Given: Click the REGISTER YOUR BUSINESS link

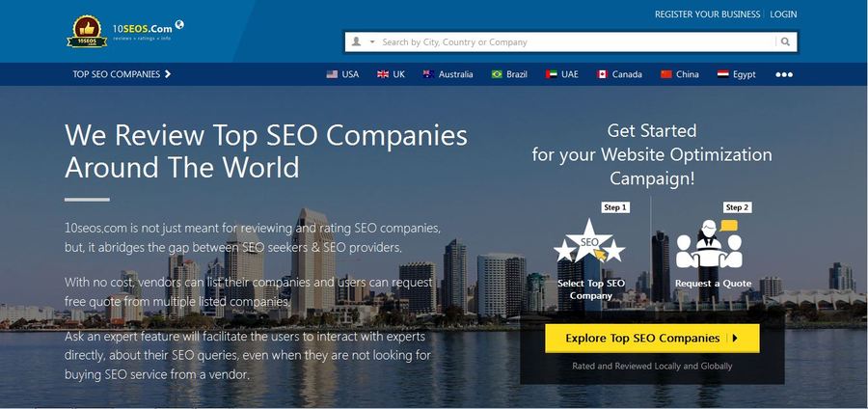Looking at the screenshot, I should tap(708, 14).
